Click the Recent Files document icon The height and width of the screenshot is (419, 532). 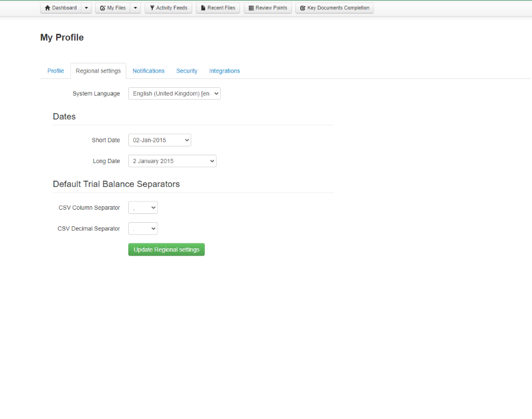(203, 8)
